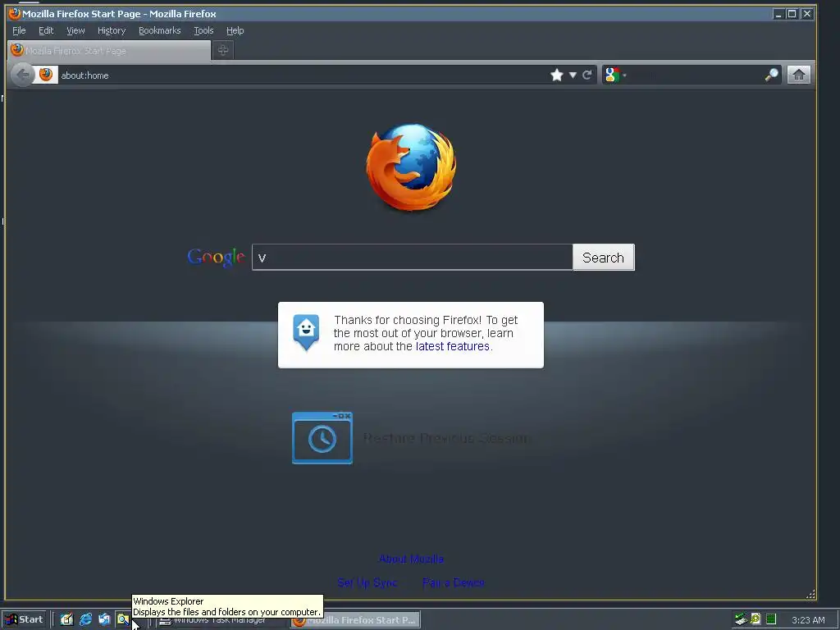
Task: Click the Firefox site identity icon
Action: coord(46,75)
